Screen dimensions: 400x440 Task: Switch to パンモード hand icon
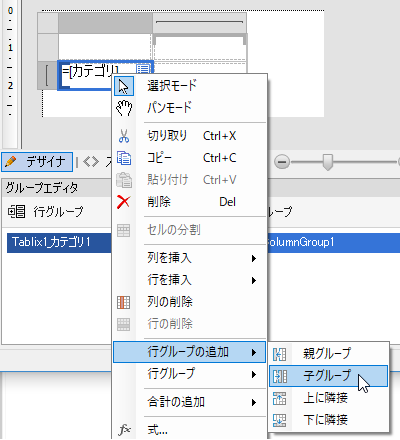click(124, 108)
